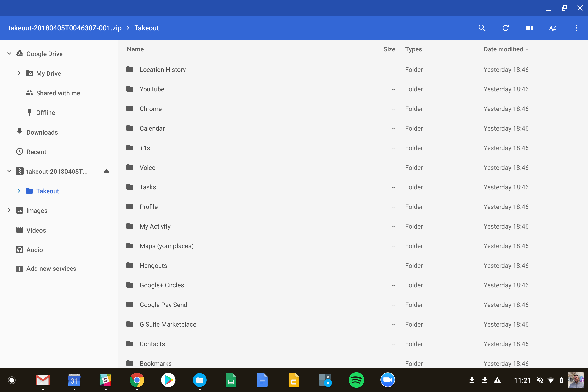Launch Zoom from the shelf
This screenshot has width=588, height=392.
pos(388,380)
